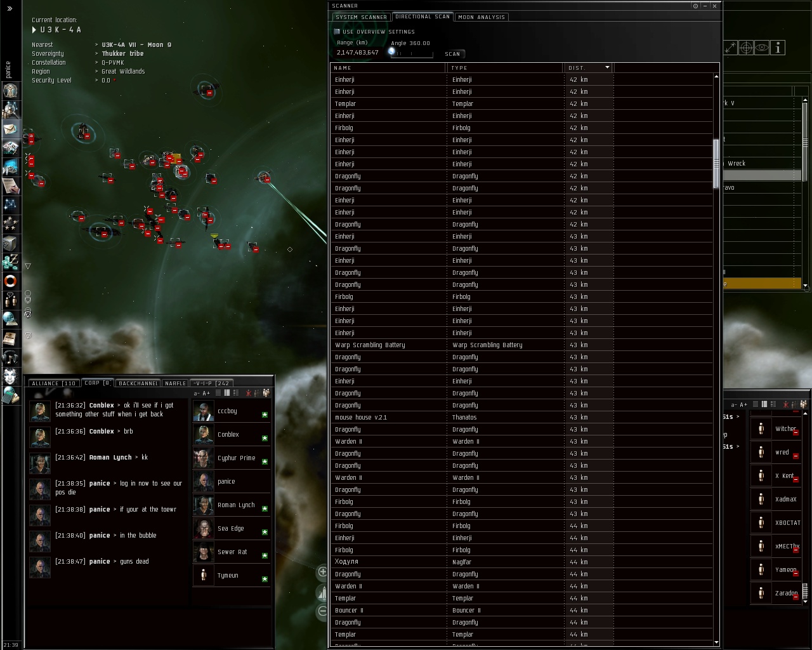812x650 pixels.
Task: Open the journal book icon in sidebar
Action: (x=10, y=338)
